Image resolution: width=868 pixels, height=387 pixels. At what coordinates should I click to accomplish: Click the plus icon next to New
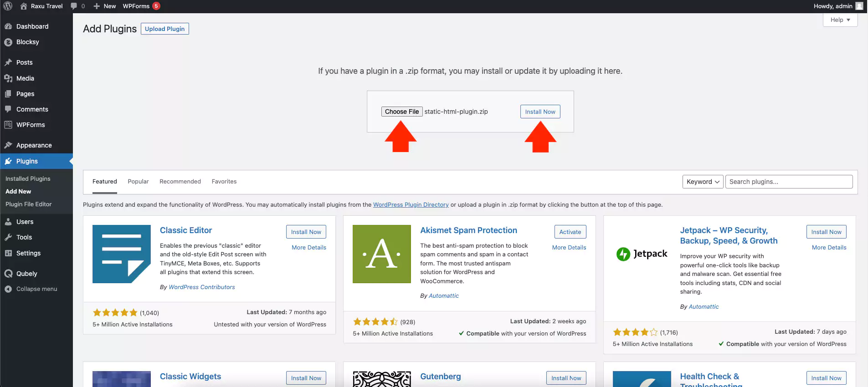97,6
